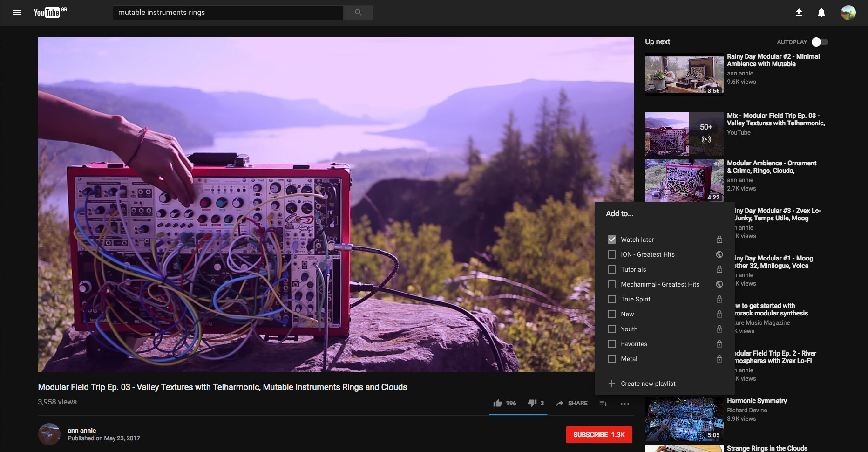Click the upload video icon

pyautogui.click(x=799, y=13)
